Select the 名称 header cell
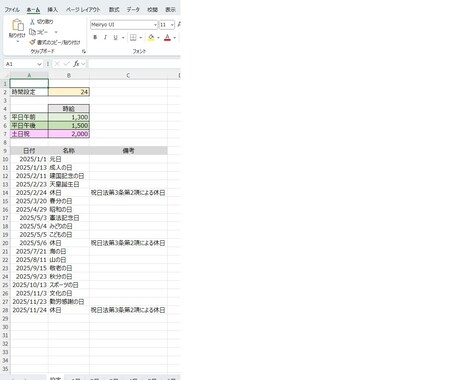The height and width of the screenshot is (380, 460). click(x=69, y=151)
